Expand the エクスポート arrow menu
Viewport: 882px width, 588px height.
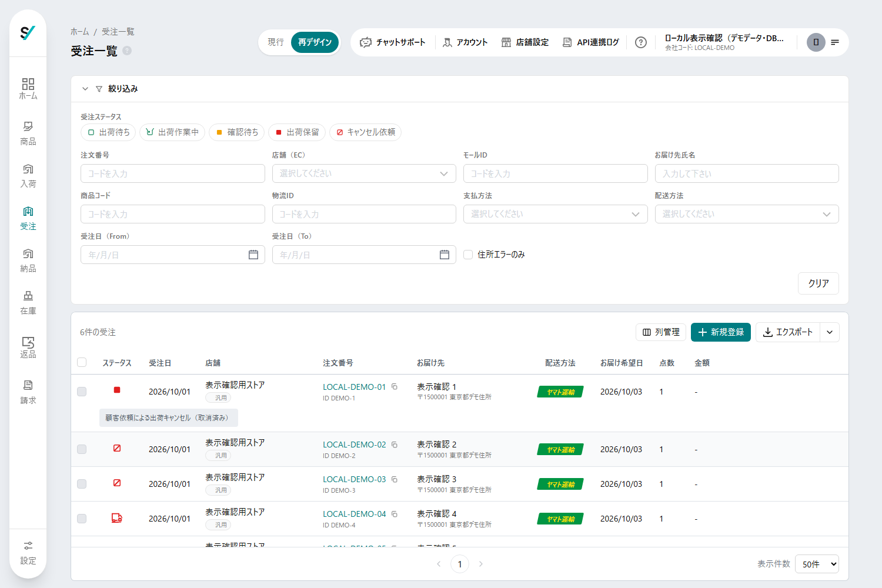pos(830,332)
